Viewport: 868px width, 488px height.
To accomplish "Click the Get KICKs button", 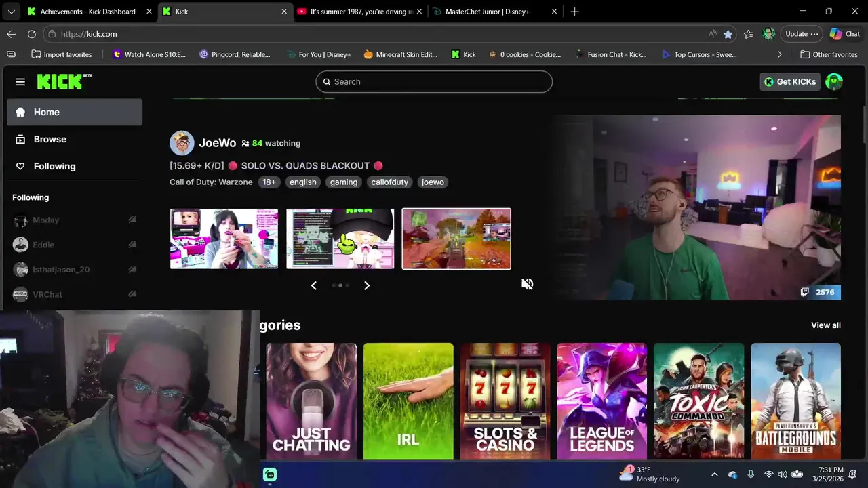I will 790,81.
